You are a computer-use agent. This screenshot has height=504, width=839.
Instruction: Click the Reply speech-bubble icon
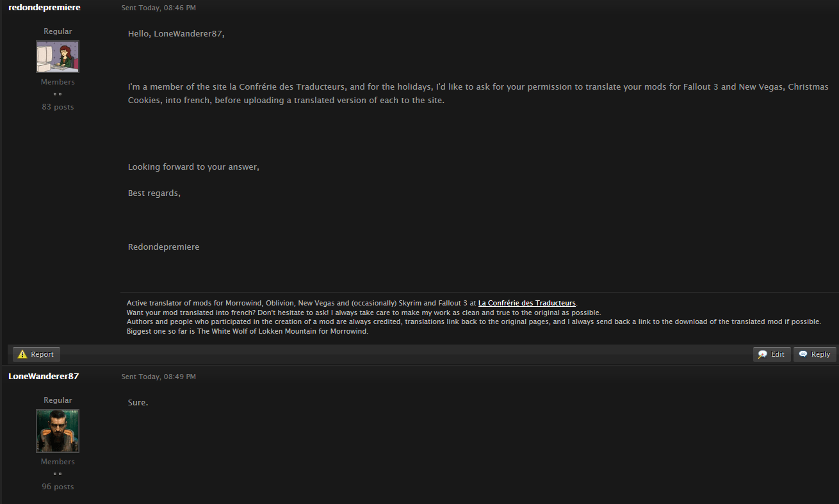pos(803,354)
